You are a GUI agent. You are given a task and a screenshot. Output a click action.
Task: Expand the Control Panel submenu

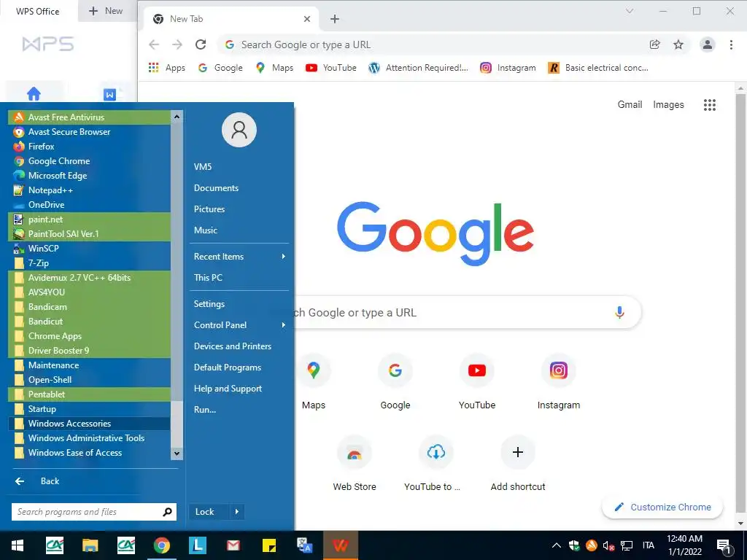pos(239,324)
